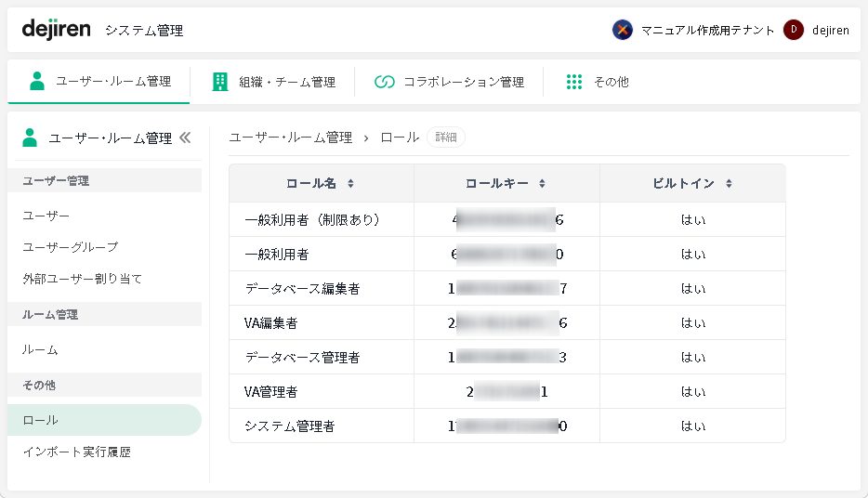The width and height of the screenshot is (868, 498).
Task: Collapse the sidebar with double chevron
Action: coord(185,138)
